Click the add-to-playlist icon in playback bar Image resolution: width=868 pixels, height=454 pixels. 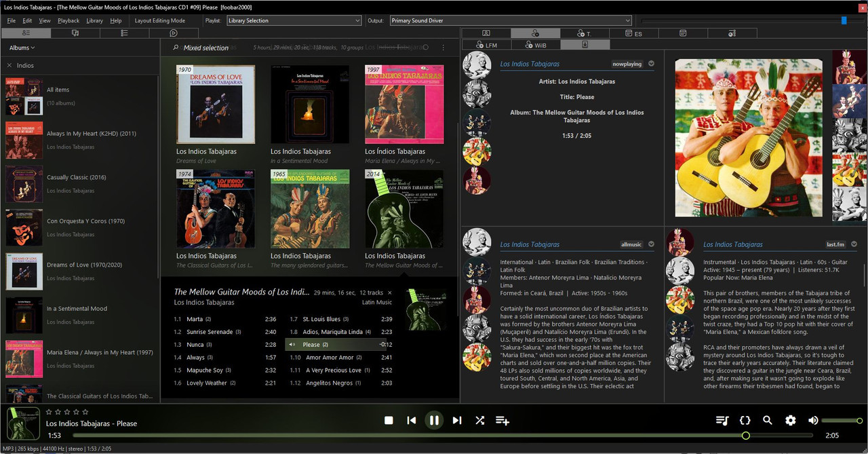point(502,420)
